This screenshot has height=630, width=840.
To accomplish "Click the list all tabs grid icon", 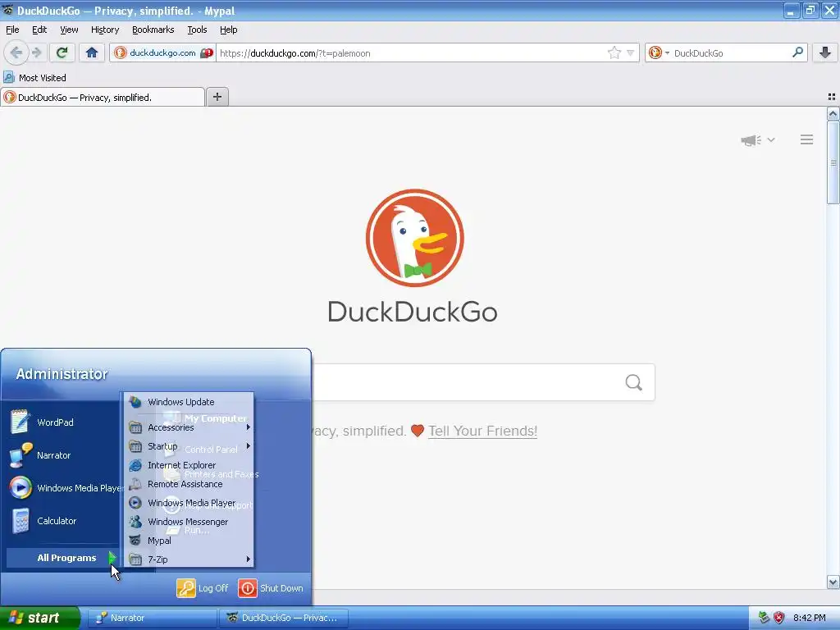I will [832, 97].
